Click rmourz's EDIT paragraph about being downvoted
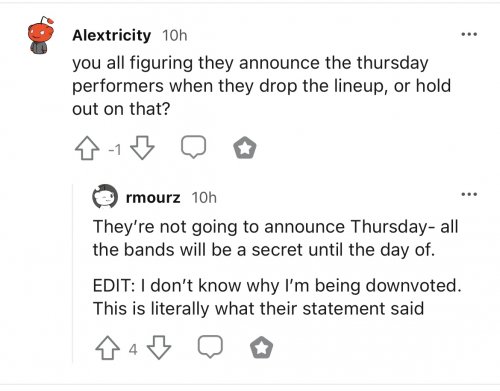 click(277, 297)
